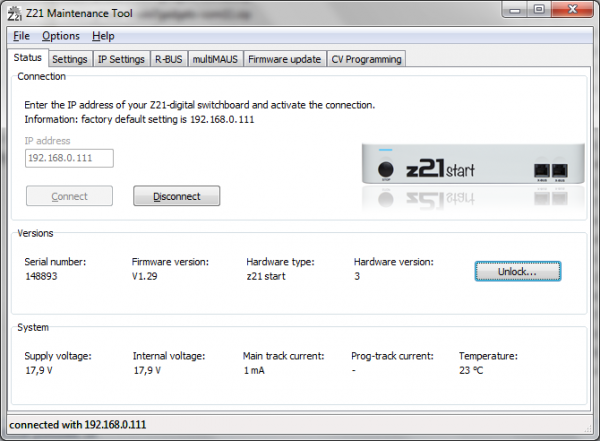Click the IP address input field
This screenshot has width=600, height=441.
[x=69, y=158]
